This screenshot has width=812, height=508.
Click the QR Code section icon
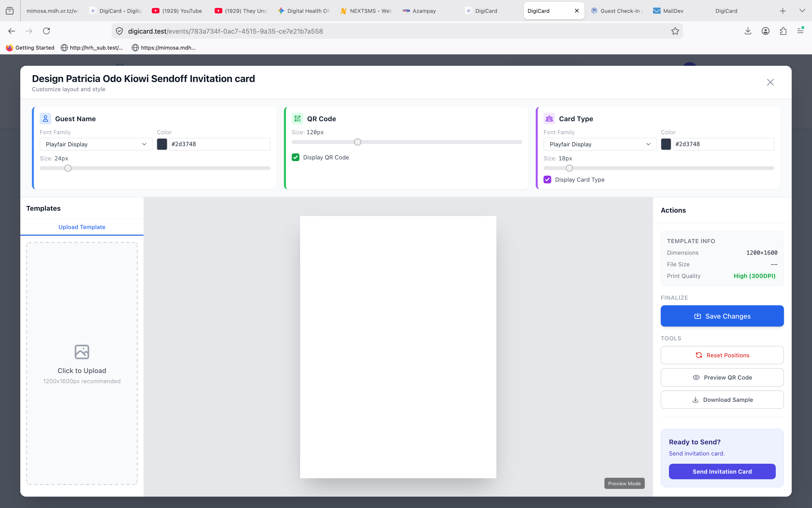(x=297, y=119)
